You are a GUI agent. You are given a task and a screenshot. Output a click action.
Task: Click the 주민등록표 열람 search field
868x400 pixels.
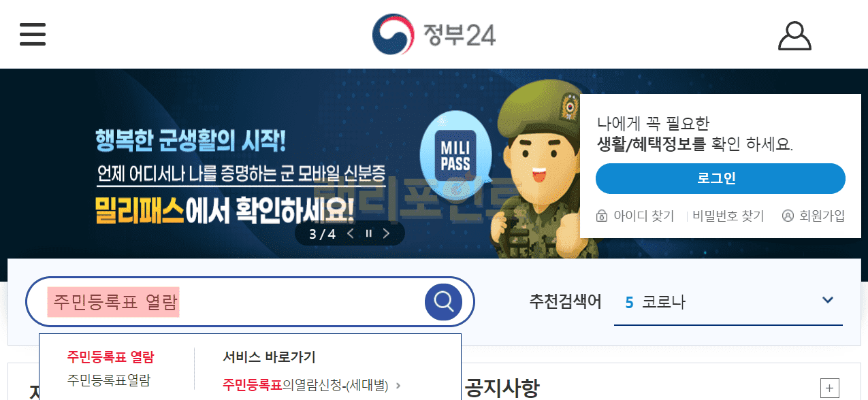(x=225, y=301)
